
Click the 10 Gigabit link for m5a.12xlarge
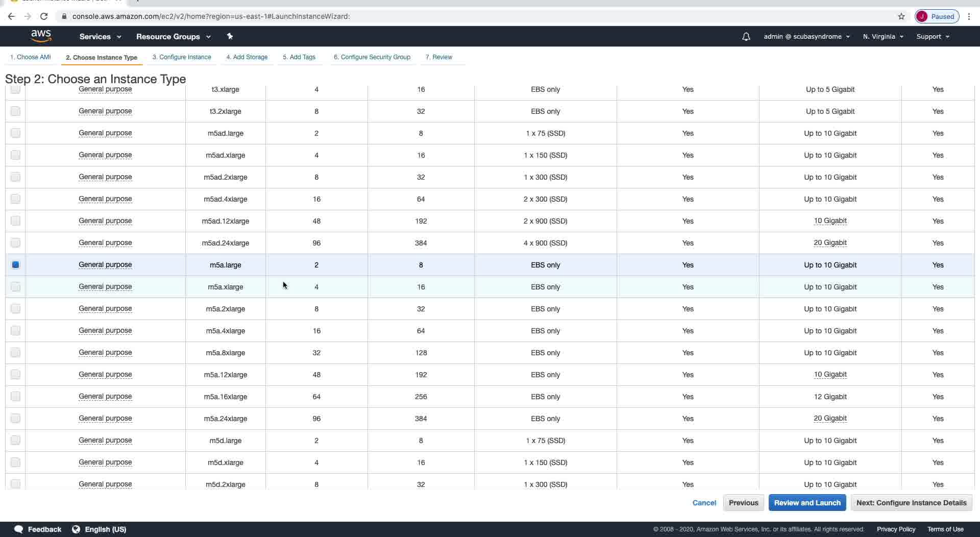830,375
